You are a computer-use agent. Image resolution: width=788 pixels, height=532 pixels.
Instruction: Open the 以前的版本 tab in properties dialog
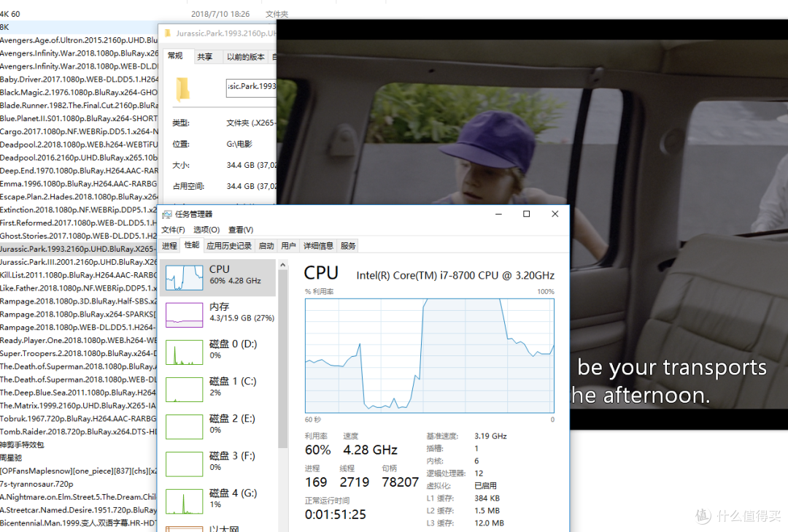coord(246,57)
